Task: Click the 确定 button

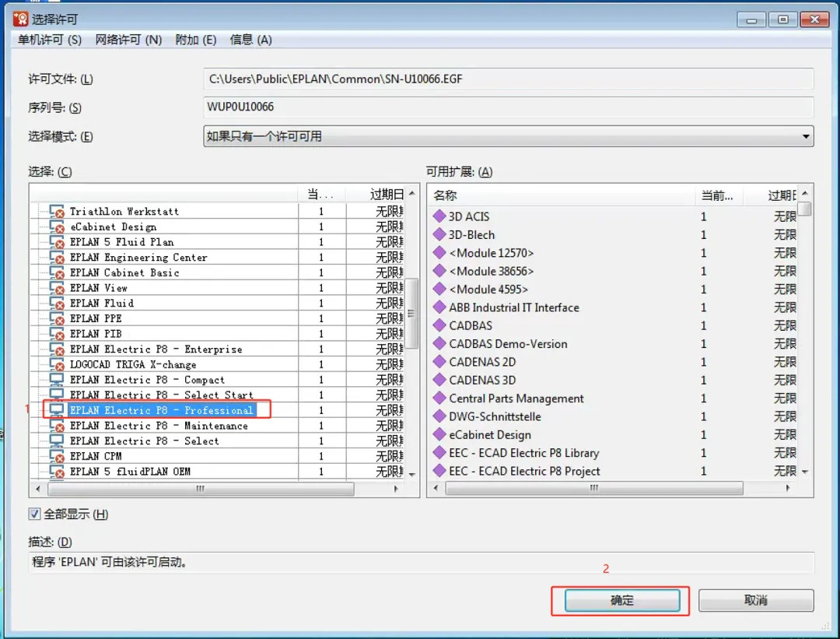Action: point(622,600)
